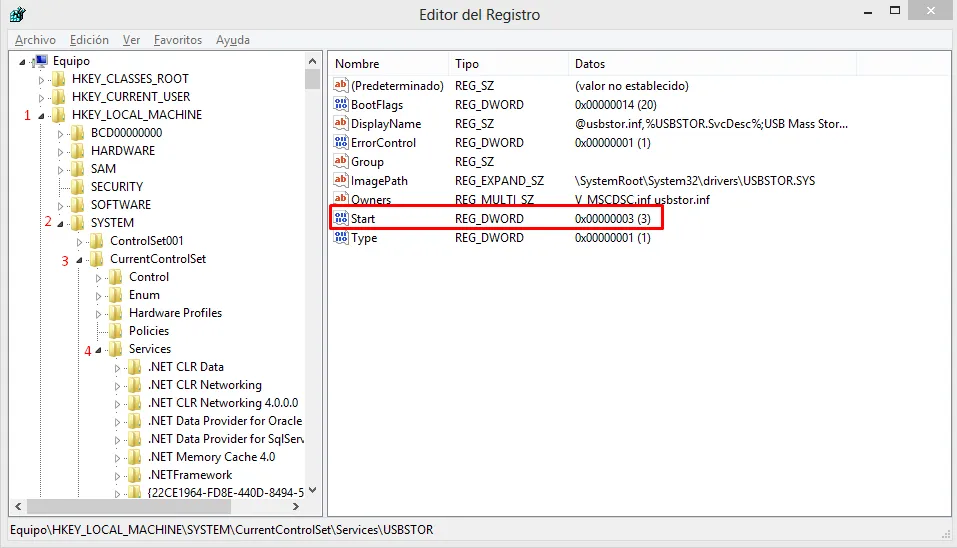Click the status bar registry path
This screenshot has width=957, height=548.
(x=222, y=530)
